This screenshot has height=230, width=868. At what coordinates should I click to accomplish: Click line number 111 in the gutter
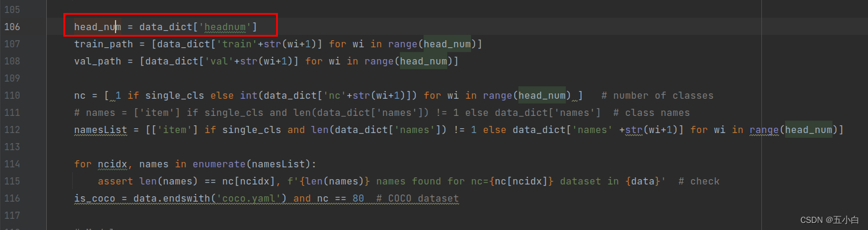pos(12,112)
